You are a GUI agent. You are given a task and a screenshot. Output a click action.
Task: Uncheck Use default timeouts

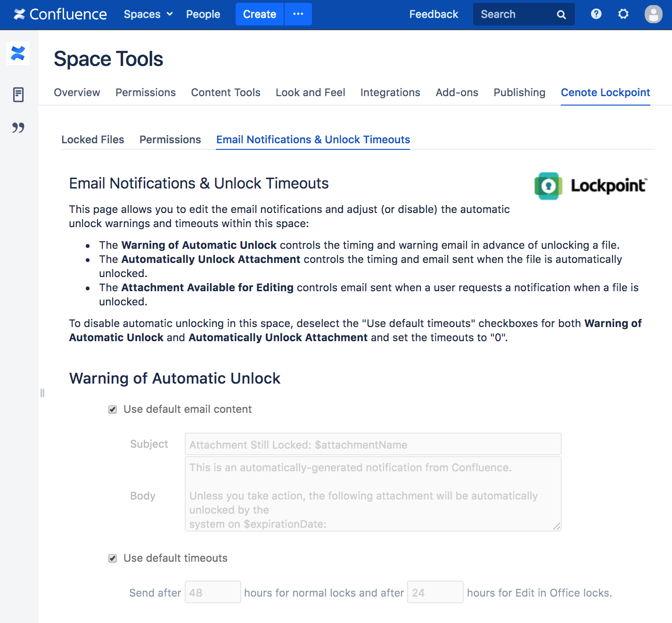point(113,558)
